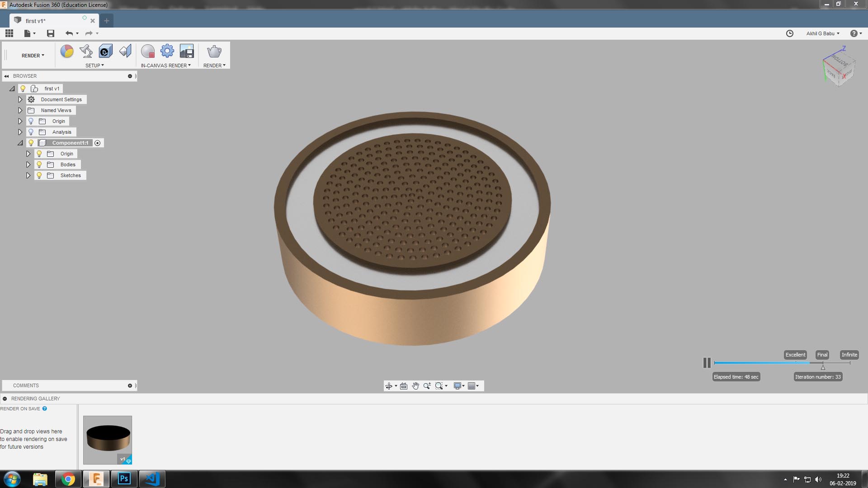Click the Scene Settings lamp icon

coord(86,52)
